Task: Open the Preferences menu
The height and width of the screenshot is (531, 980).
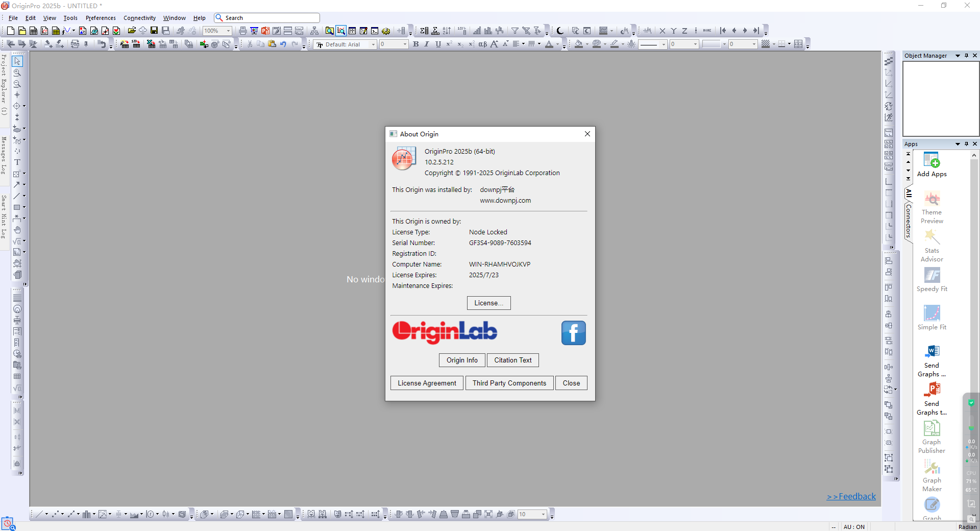Action: coord(101,18)
